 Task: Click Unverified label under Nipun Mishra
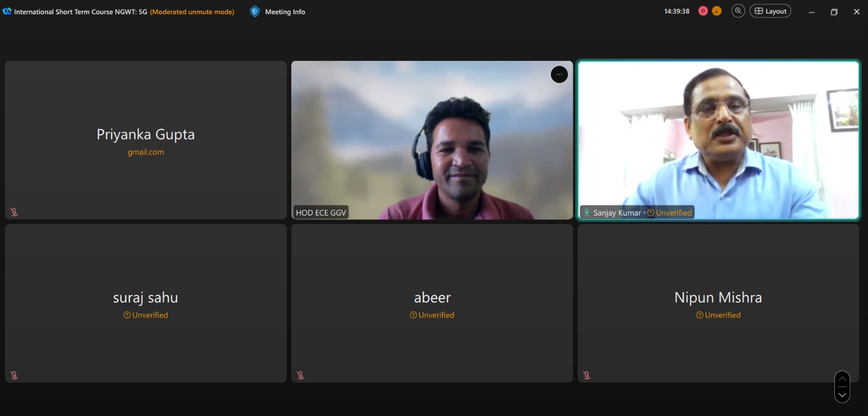click(x=718, y=315)
